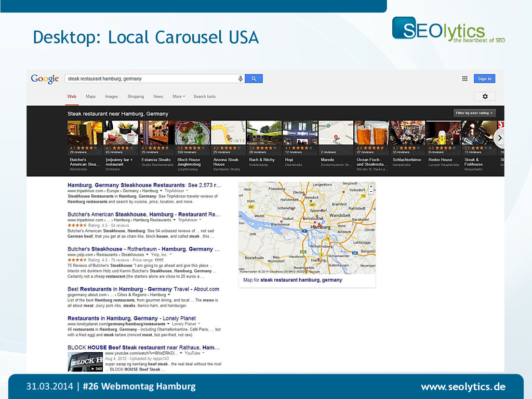532x399 pixels.
Task: Open the settings gear button
Action: coord(485,96)
